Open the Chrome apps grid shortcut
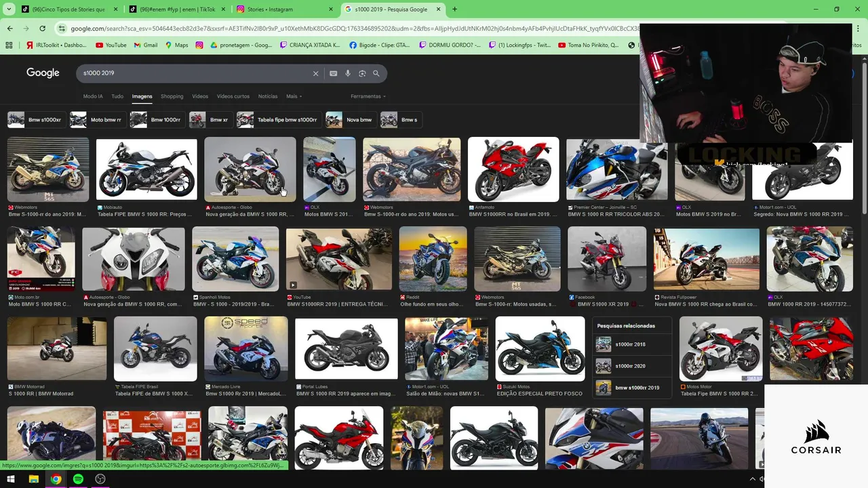This screenshot has height=488, width=868. [9, 45]
